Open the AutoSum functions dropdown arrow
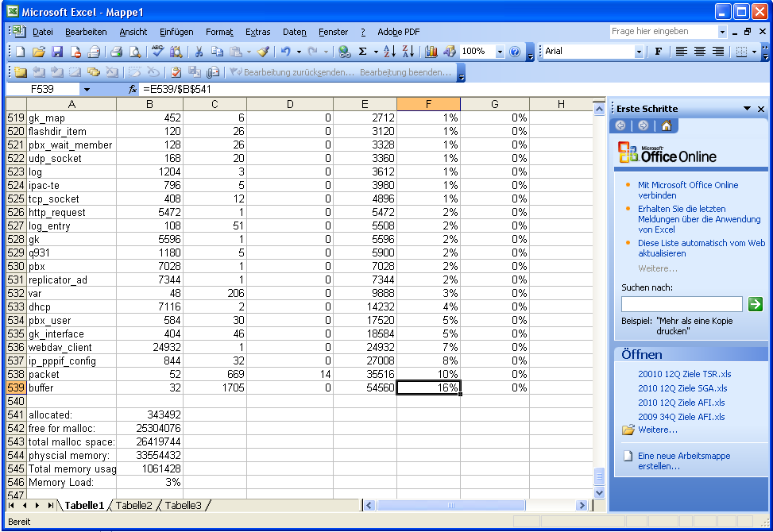773x532 pixels. 376,52
